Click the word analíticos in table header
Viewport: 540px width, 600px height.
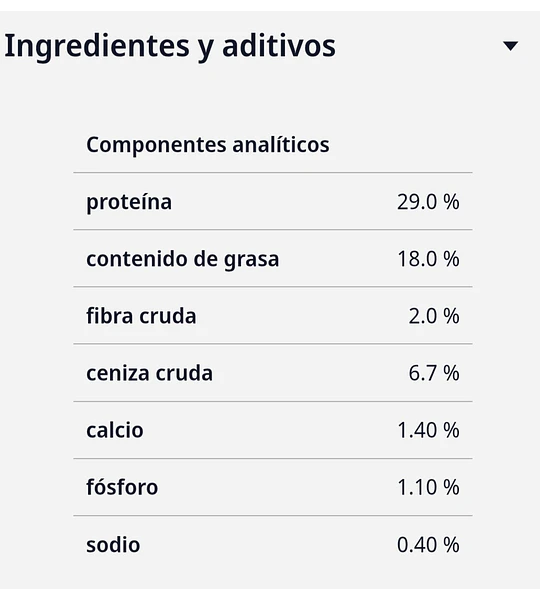click(x=281, y=145)
